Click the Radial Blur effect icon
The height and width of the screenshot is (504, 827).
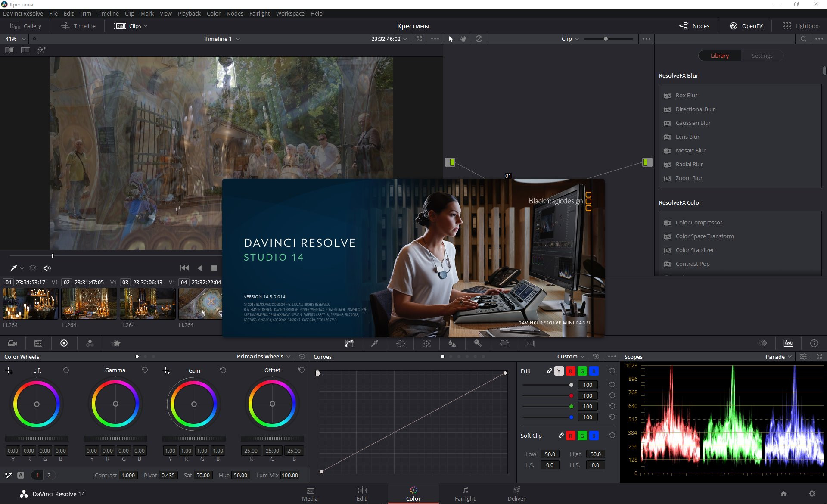(668, 164)
